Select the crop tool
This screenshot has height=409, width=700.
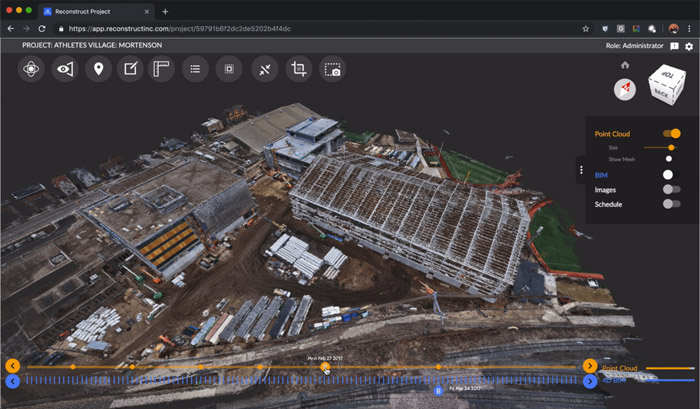coord(297,69)
